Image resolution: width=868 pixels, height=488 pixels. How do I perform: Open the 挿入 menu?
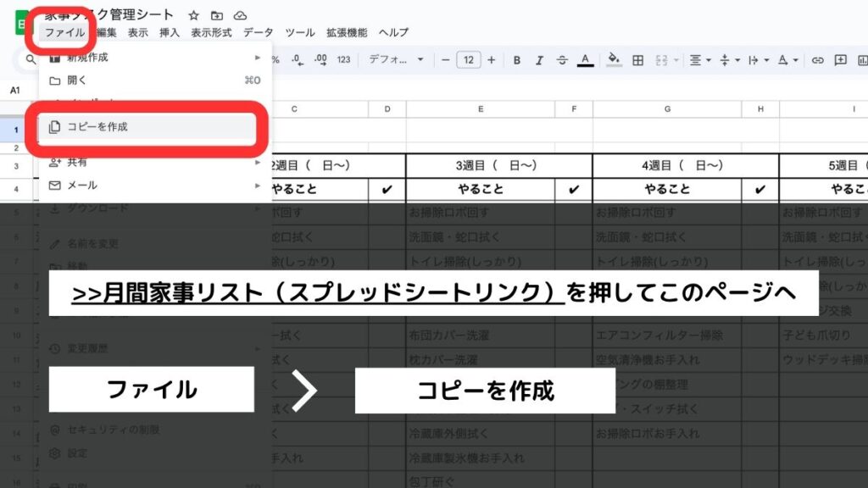(170, 33)
